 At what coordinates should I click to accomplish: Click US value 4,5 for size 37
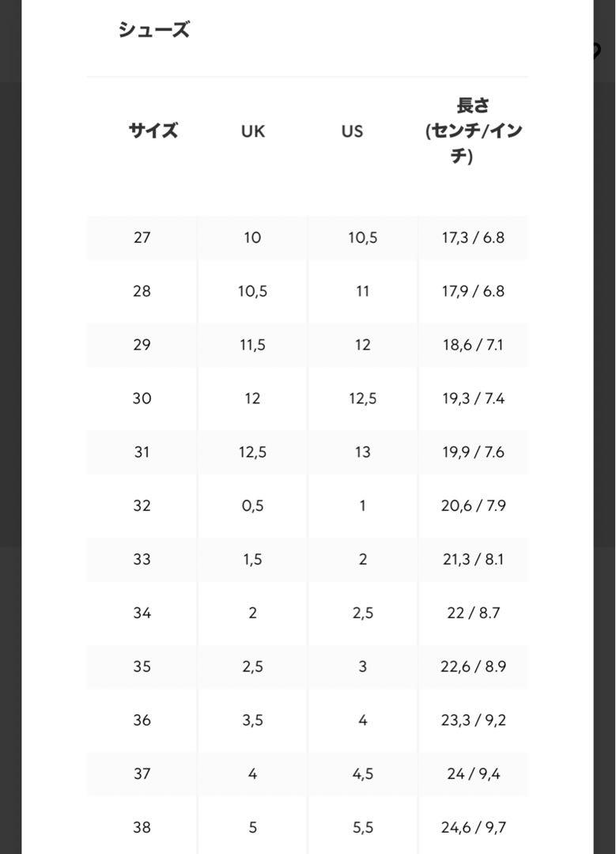pyautogui.click(x=362, y=774)
